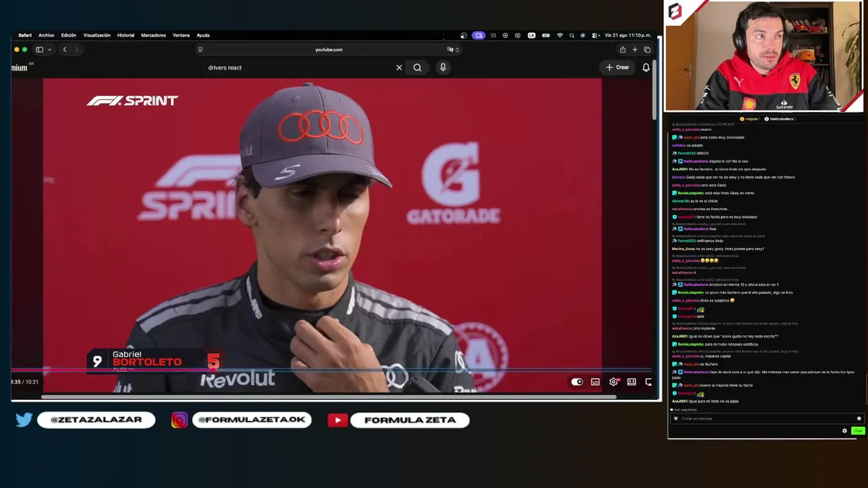The width and height of the screenshot is (868, 488).
Task: Switch to theater mode in the player
Action: tap(631, 382)
